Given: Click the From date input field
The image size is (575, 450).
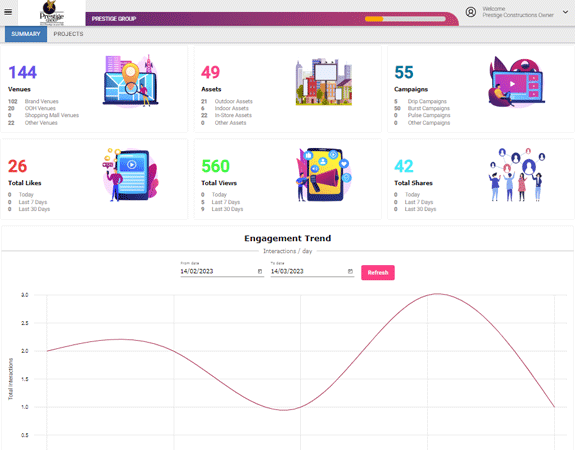Looking at the screenshot, I should [x=222, y=271].
